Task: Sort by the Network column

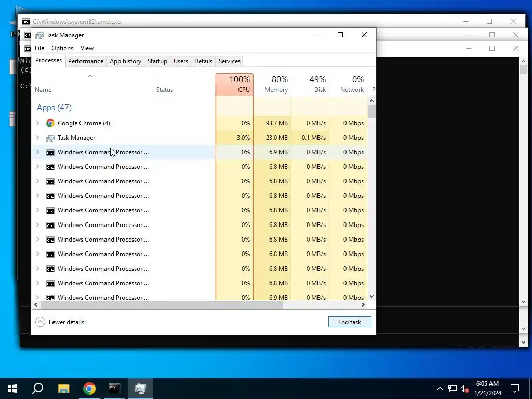Action: click(348, 85)
